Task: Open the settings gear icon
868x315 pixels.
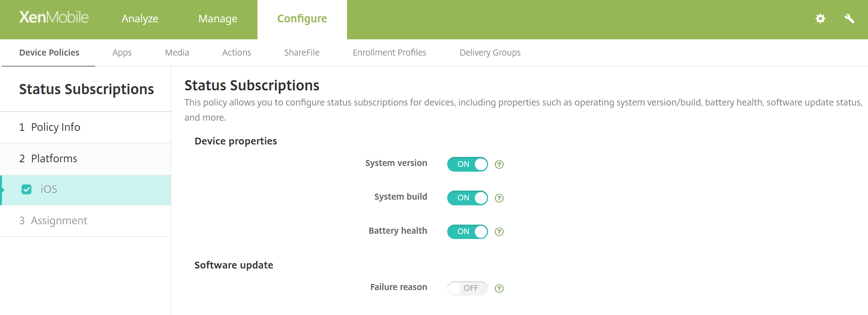Action: click(820, 19)
